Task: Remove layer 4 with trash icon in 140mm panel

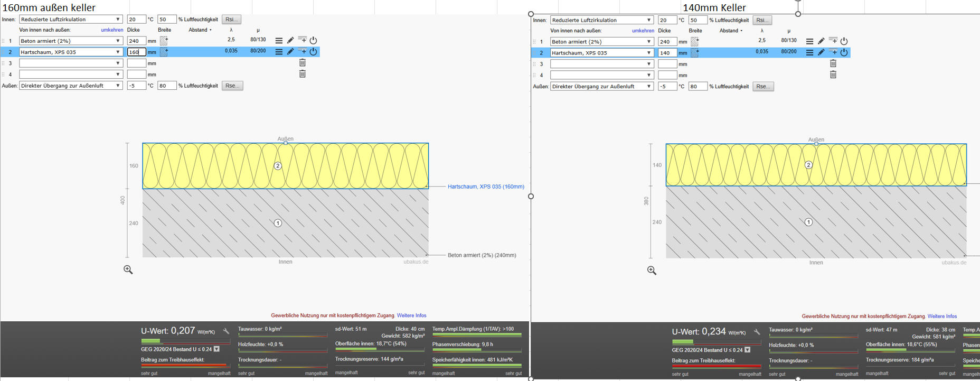Action: pos(833,75)
